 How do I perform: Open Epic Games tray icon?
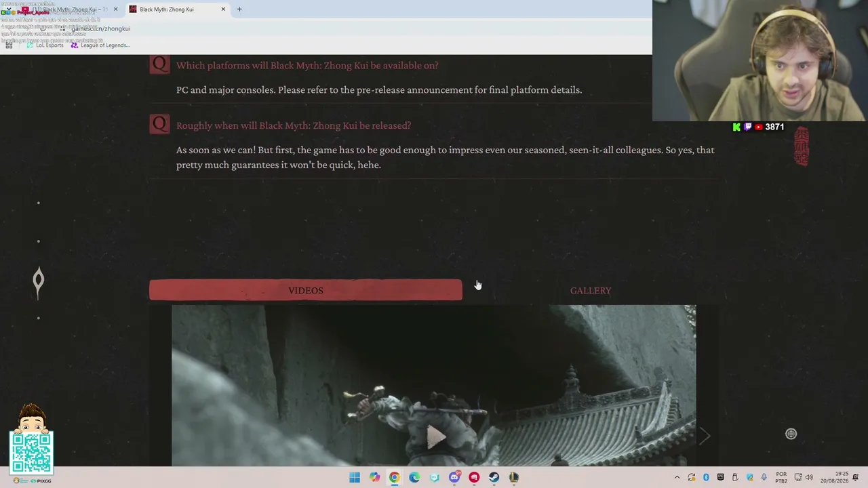720,477
